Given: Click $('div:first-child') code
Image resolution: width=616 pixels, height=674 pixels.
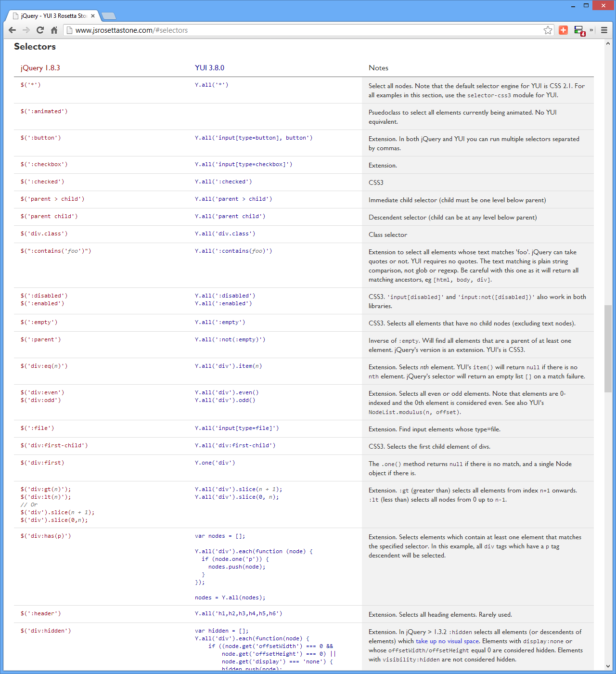Looking at the screenshot, I should coord(54,445).
